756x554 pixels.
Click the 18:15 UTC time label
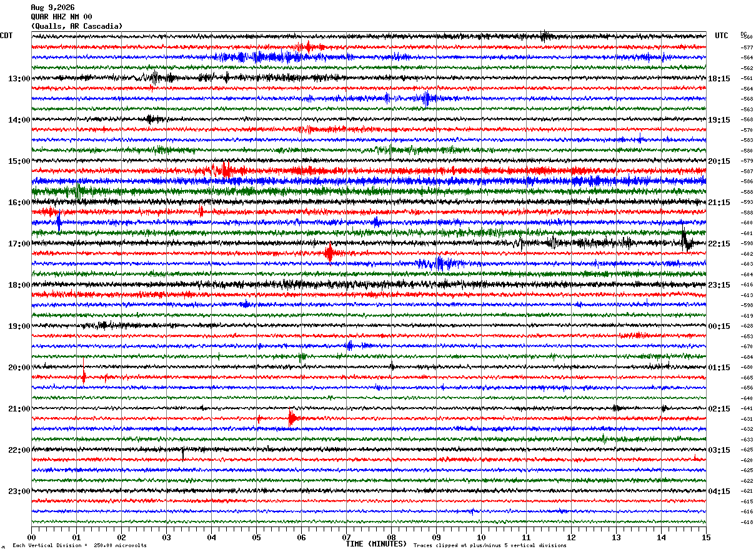point(719,79)
